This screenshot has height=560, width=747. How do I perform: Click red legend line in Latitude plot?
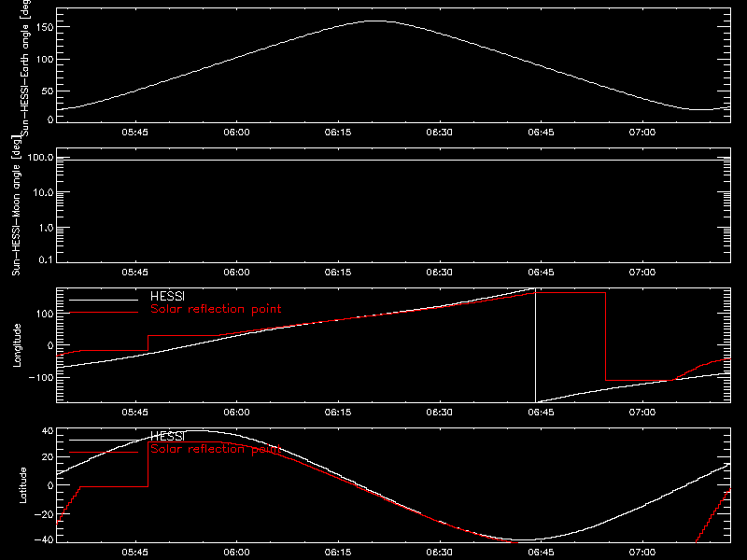[x=104, y=453]
